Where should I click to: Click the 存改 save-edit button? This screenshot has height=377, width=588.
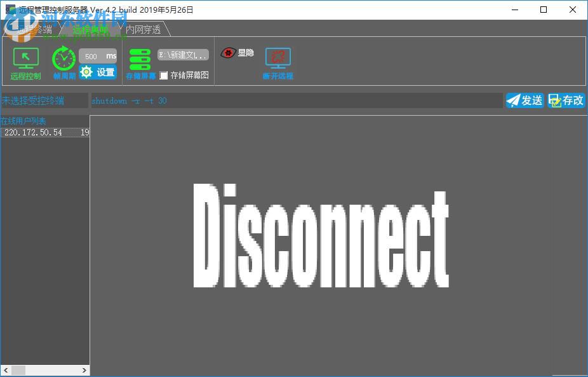pyautogui.click(x=566, y=100)
